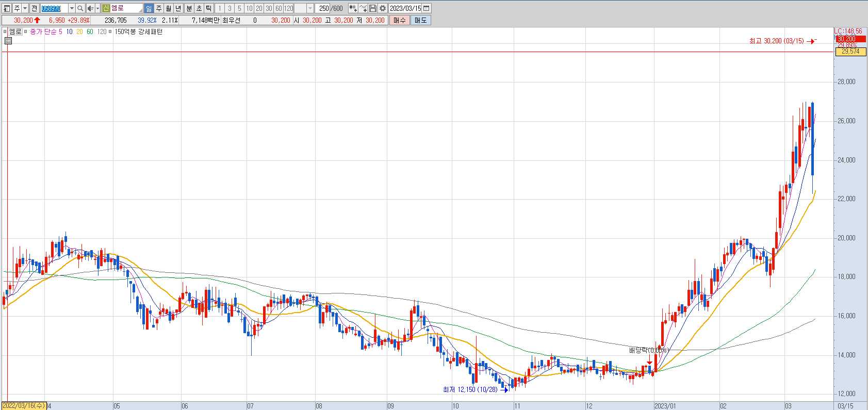Click the 전 button
Screen dimensions: 868x410
pyautogui.click(x=35, y=8)
